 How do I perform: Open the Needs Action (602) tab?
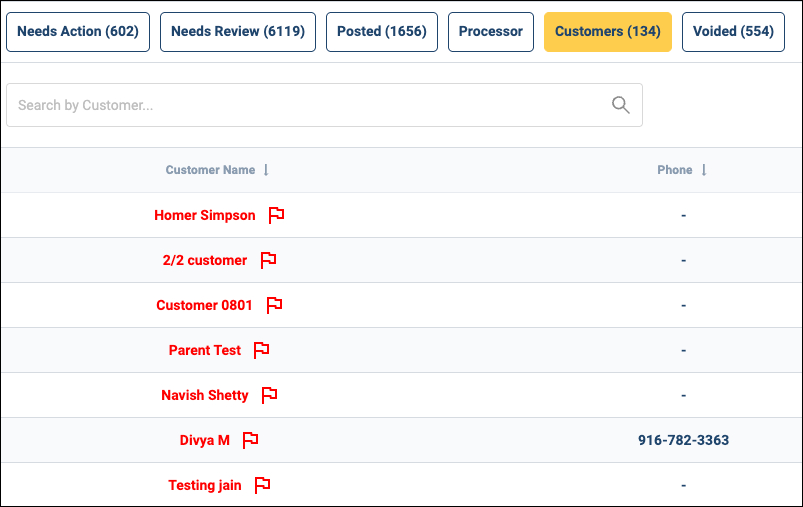78,32
